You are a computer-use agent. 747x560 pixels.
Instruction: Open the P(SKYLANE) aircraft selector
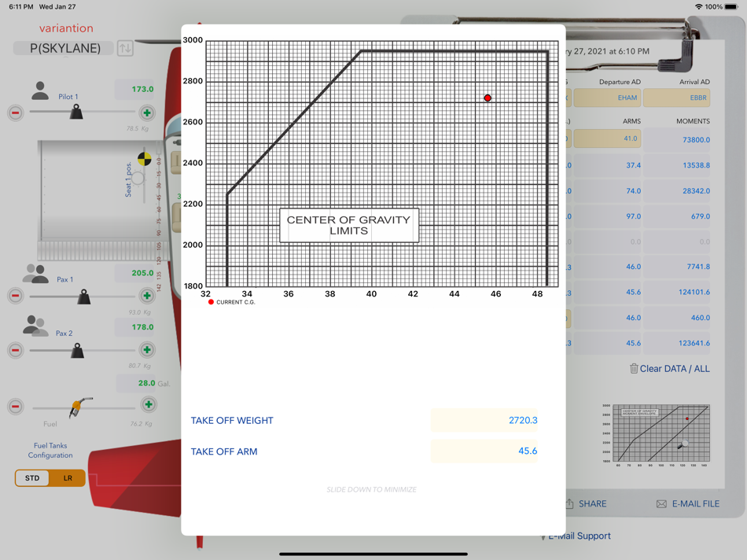[64, 48]
